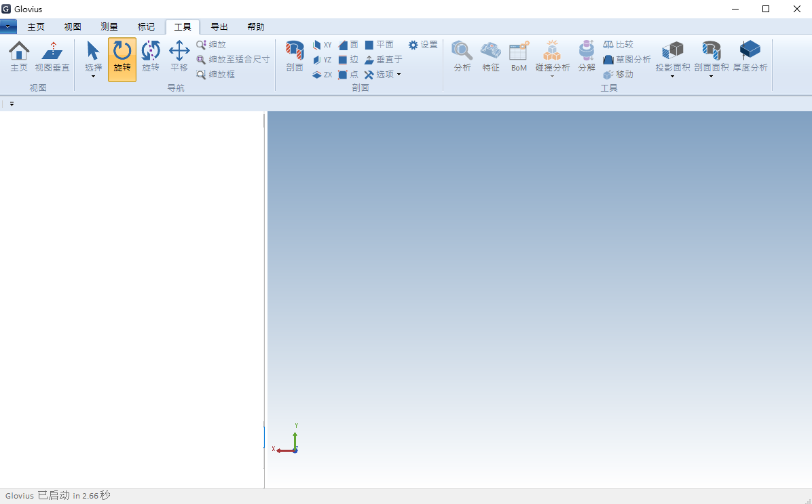Image resolution: width=812 pixels, height=504 pixels.
Task: Click the BoM table icon
Action: [x=519, y=52]
